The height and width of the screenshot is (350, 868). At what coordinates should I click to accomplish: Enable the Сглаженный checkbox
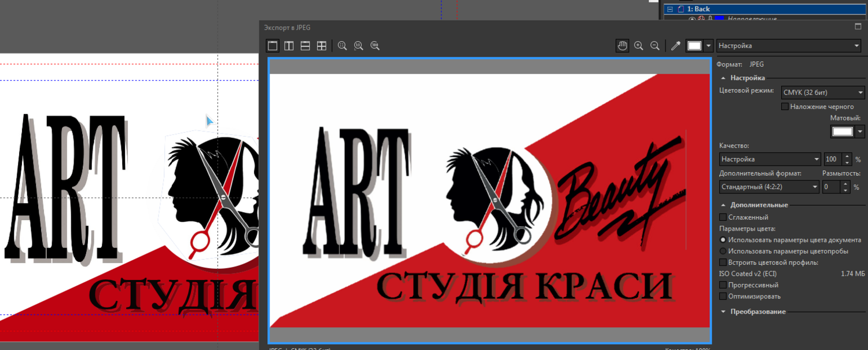[x=723, y=217]
